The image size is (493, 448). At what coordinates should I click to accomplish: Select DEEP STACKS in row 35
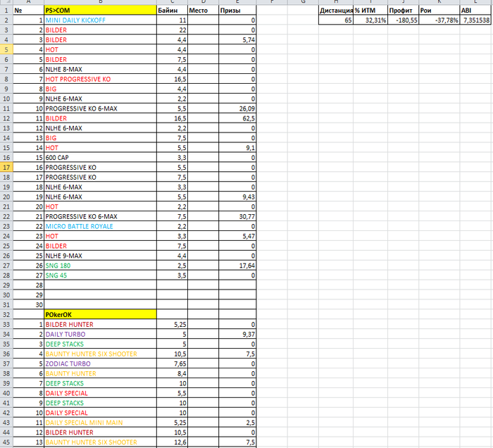(x=100, y=344)
